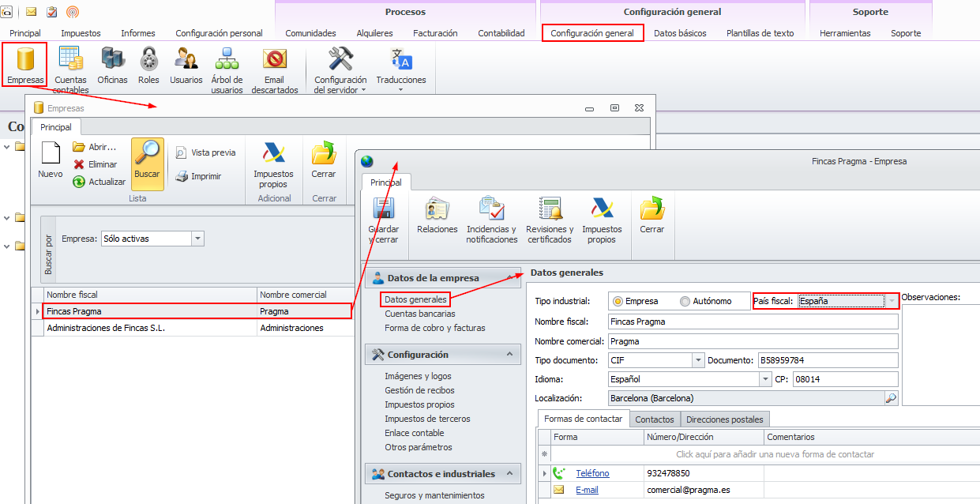Click the E-mail contact link
Image resolution: width=980 pixels, height=504 pixels.
pos(587,490)
